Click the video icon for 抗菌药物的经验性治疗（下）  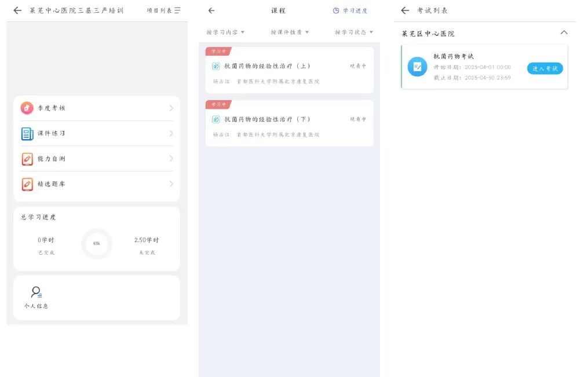217,119
